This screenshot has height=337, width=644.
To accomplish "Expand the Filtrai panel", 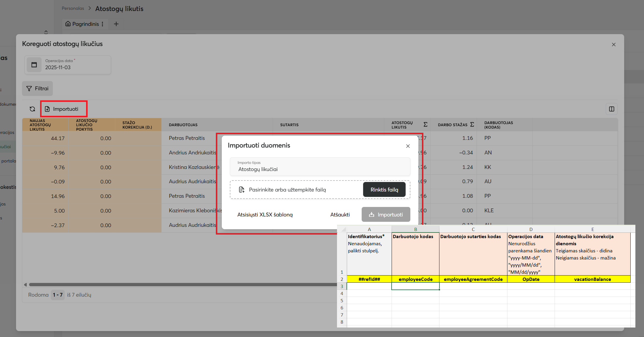I will 37,88.
